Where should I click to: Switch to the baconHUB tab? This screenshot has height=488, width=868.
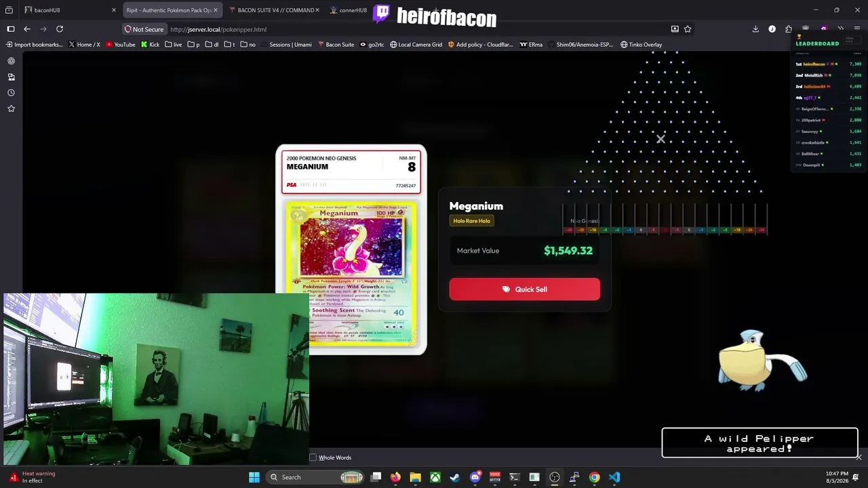[x=71, y=10]
